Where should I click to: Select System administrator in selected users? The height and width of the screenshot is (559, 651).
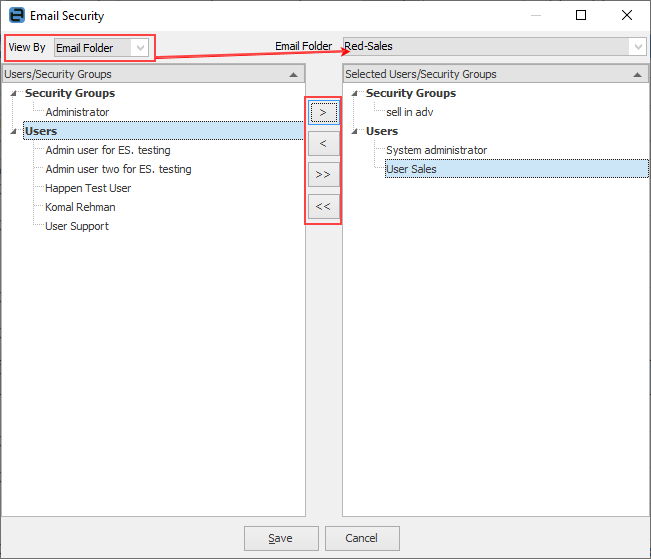pyautogui.click(x=436, y=150)
